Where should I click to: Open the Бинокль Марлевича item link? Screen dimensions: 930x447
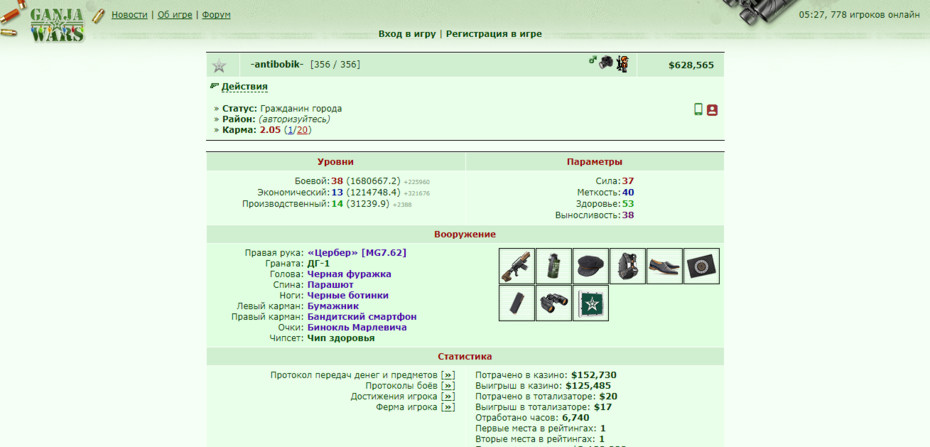tap(357, 327)
